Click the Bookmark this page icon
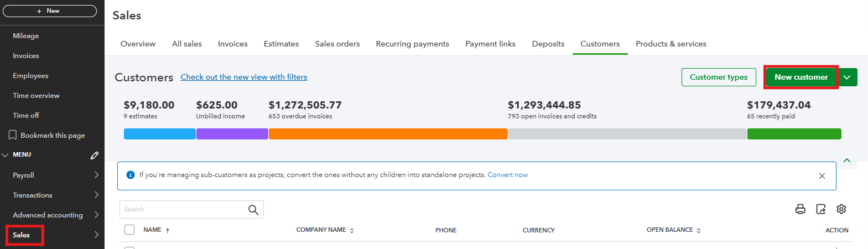868x249 pixels. (13, 135)
